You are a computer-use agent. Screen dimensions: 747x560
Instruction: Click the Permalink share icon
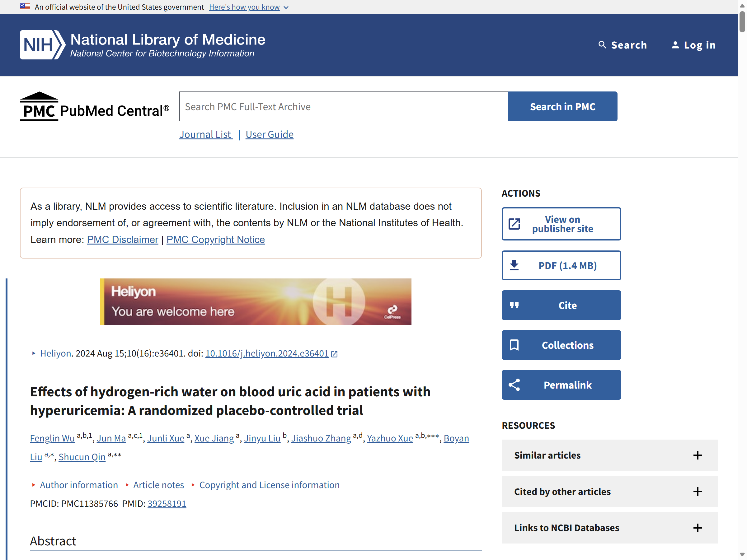point(514,385)
